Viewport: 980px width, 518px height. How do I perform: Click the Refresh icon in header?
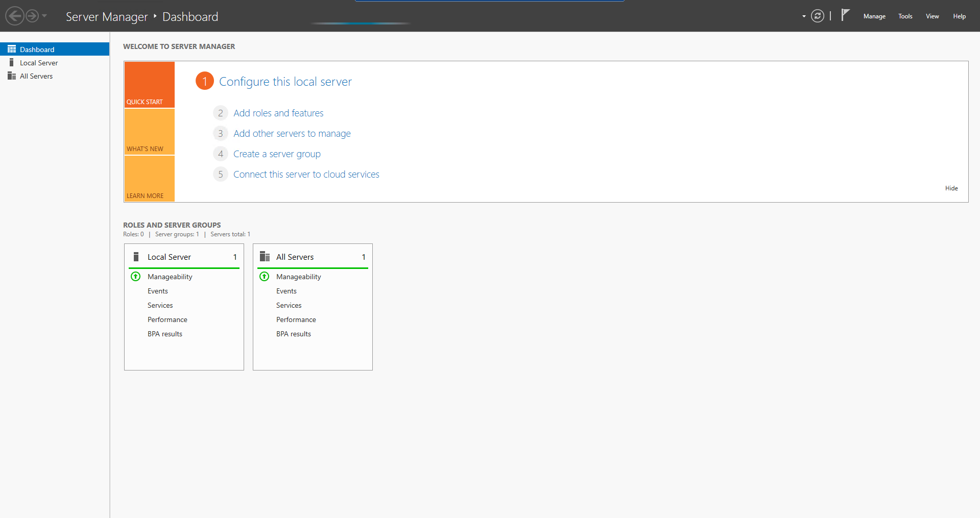coord(818,16)
